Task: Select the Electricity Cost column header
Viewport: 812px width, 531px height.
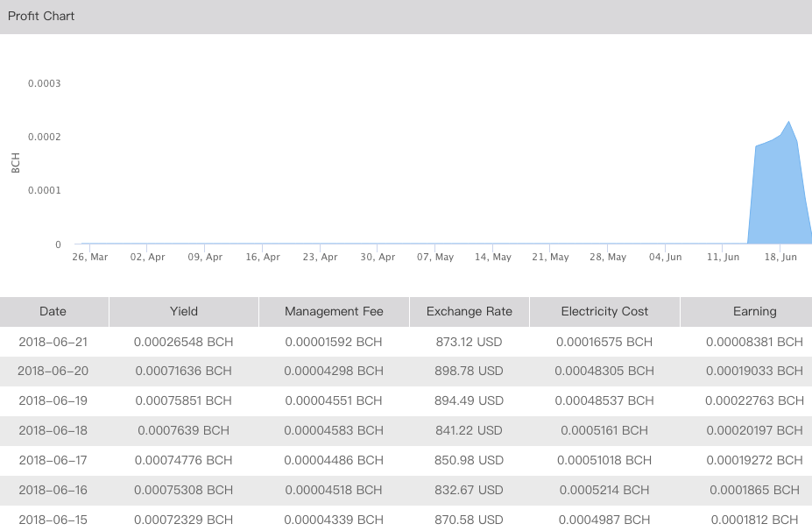Action: [x=604, y=311]
